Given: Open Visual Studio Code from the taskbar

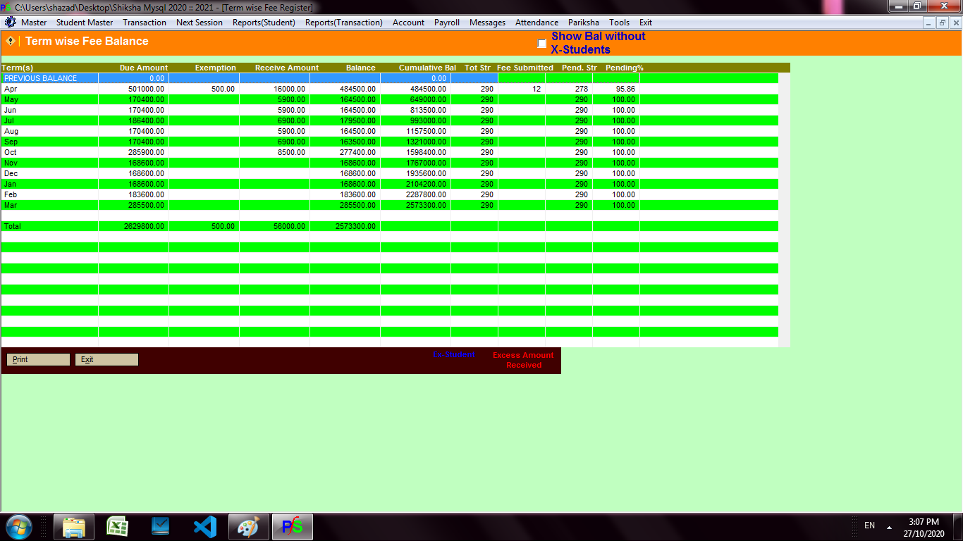Looking at the screenshot, I should click(205, 527).
